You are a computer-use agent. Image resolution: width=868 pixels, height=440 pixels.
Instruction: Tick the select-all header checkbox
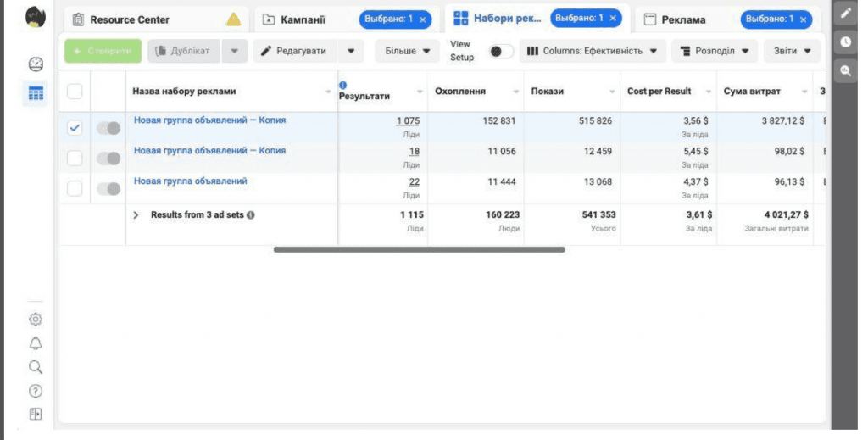[x=75, y=92]
